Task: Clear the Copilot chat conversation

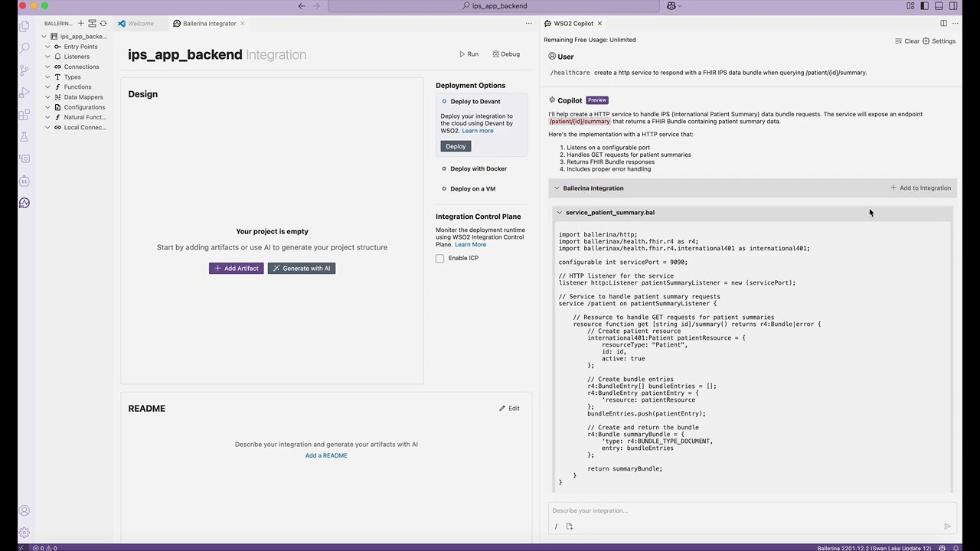Action: pos(907,41)
